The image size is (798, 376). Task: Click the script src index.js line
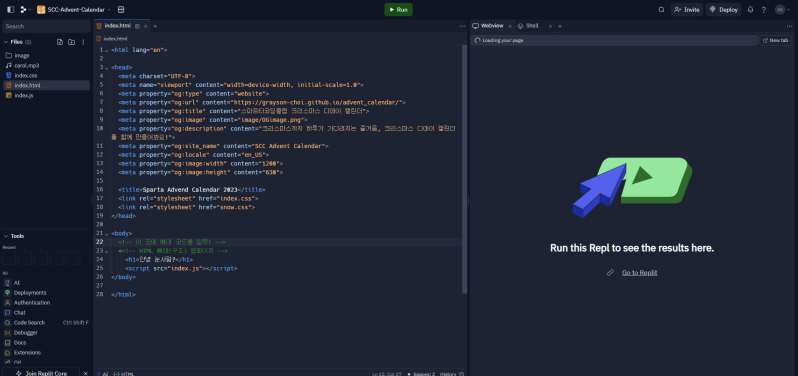181,268
